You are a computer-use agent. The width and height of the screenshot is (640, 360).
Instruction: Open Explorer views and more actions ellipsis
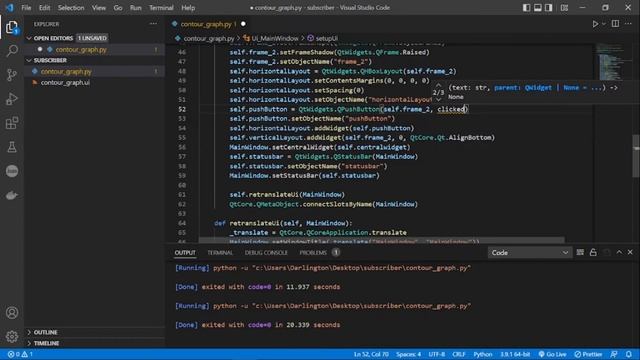point(153,24)
